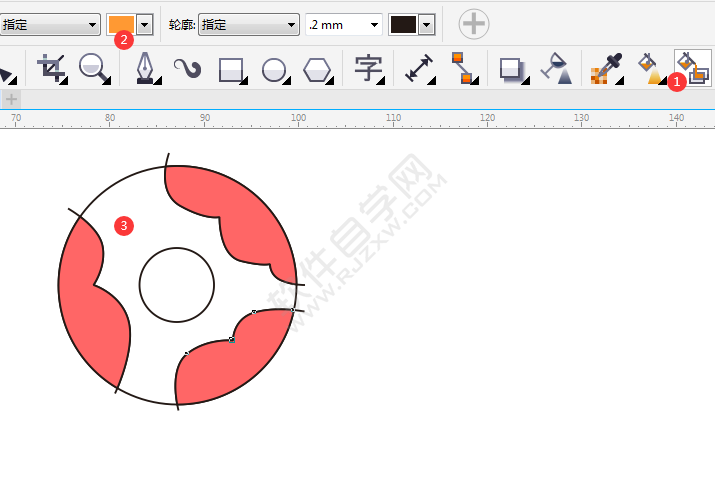Select the Color Eyedropper tool
The image size is (715, 487).
pyautogui.click(x=605, y=69)
